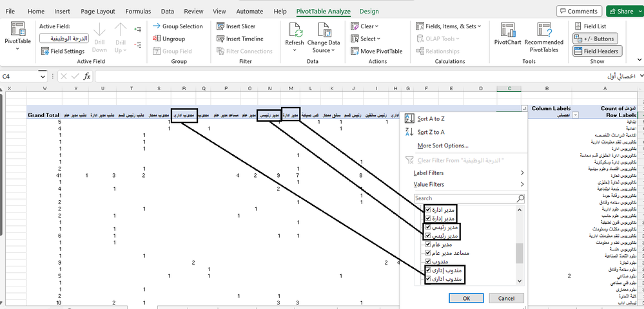This screenshot has height=309, width=644.
Task: Select Ungroup in Group section
Action: coord(169,39)
